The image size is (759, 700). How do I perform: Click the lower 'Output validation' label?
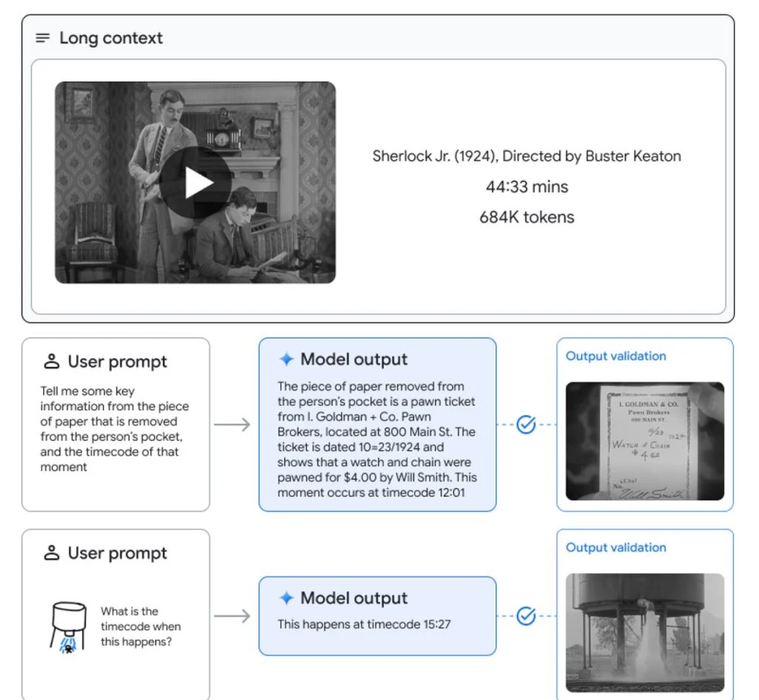click(616, 547)
